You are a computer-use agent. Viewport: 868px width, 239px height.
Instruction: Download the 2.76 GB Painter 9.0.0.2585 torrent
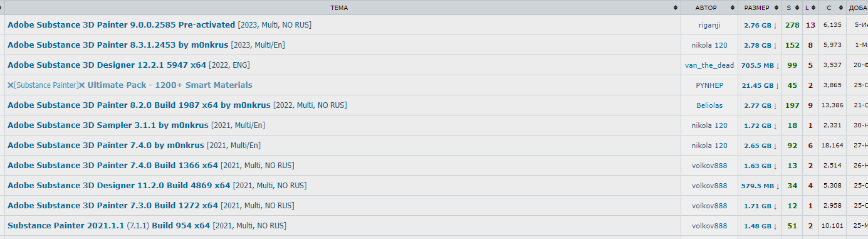[x=760, y=25]
